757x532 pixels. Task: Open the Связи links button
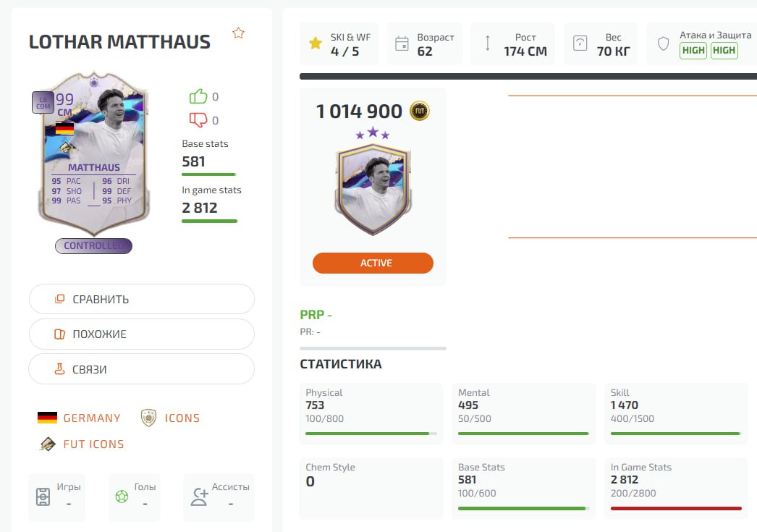tap(141, 369)
